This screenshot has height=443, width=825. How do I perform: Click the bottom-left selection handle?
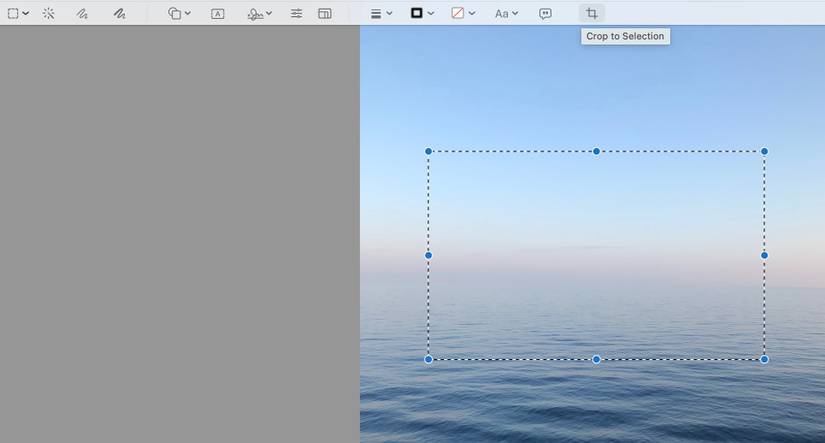[x=428, y=359]
